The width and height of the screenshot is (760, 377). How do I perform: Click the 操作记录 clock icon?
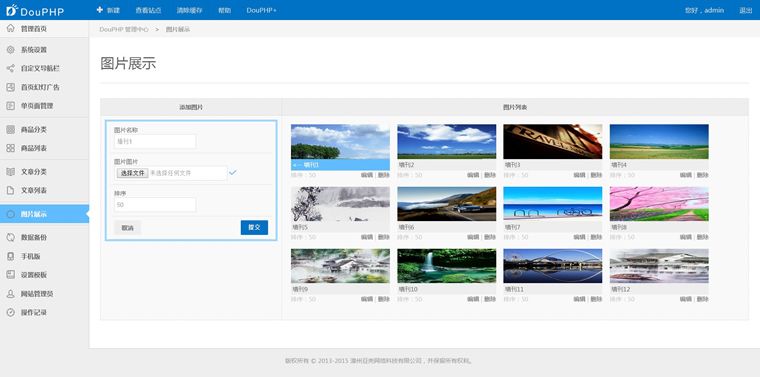10,313
